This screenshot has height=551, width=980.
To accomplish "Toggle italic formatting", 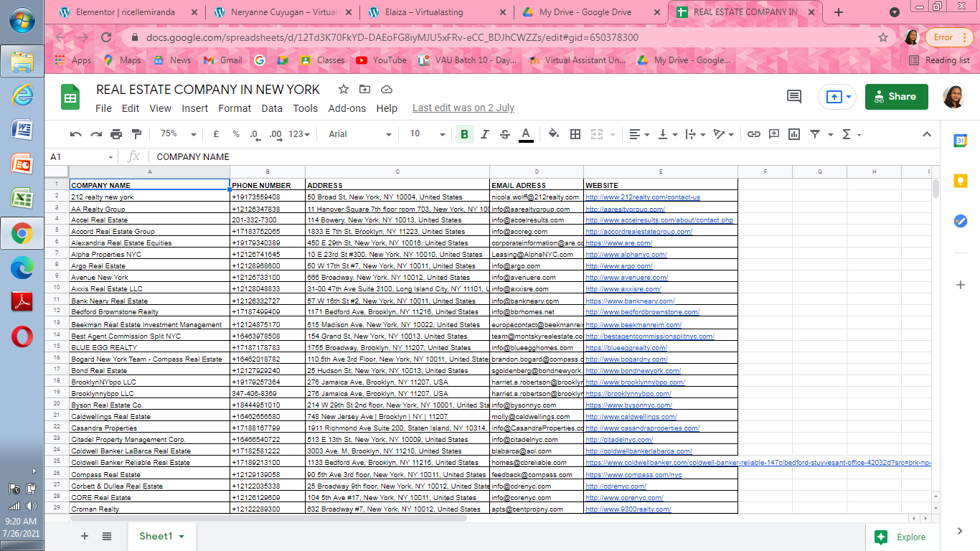I will pyautogui.click(x=484, y=134).
